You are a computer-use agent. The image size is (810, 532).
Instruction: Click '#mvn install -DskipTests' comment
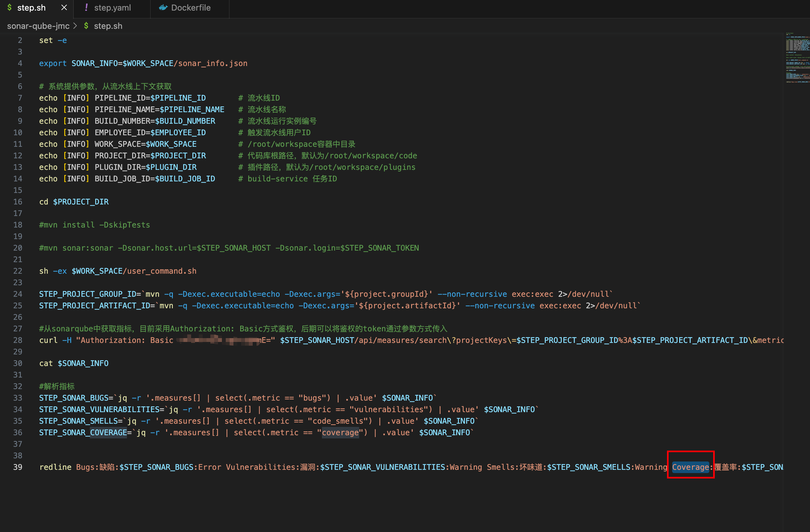[94, 225]
